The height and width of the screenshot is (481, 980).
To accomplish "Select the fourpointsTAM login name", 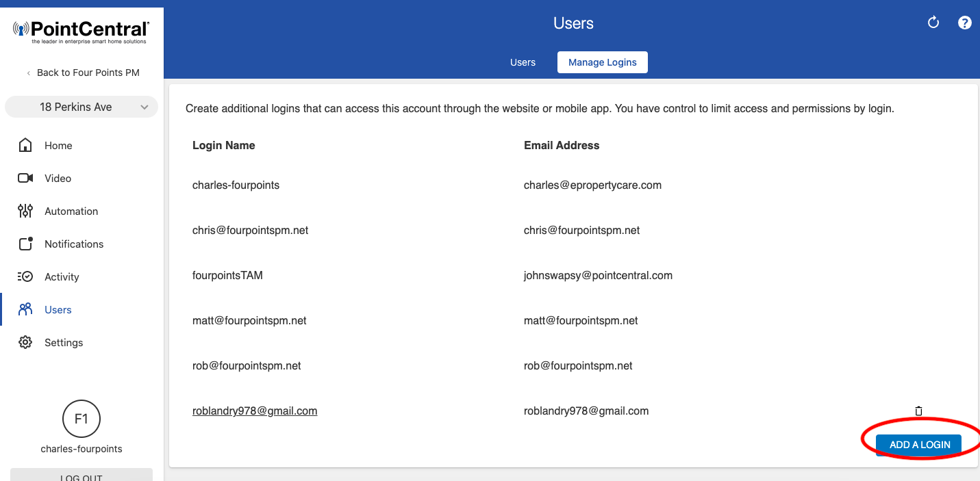I will [227, 275].
